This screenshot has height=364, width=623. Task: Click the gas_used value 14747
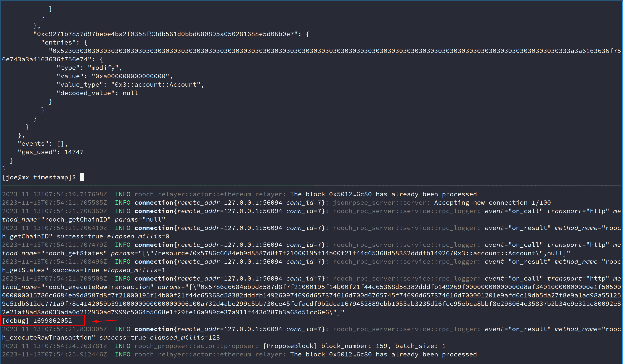(74, 152)
